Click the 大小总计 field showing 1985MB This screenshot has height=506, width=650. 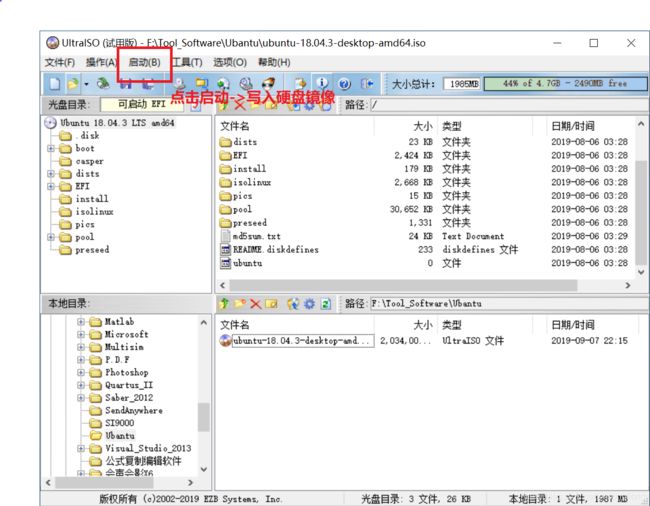click(x=462, y=84)
